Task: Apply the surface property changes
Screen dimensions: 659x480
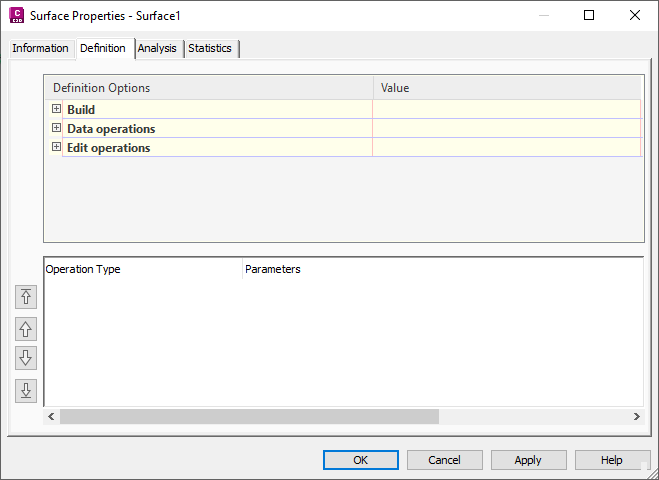Action: coord(529,460)
